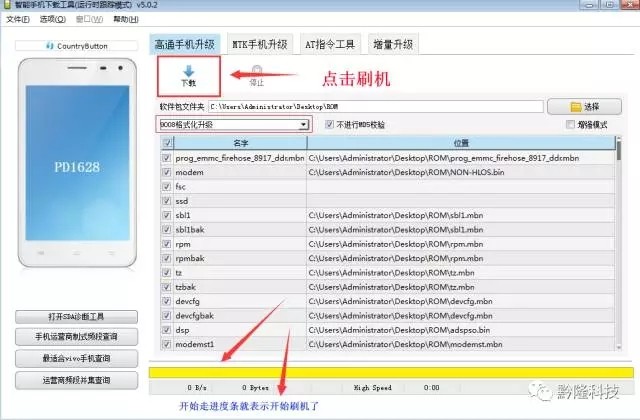
Task: Select the rpmbak name cell
Action: tap(240, 258)
